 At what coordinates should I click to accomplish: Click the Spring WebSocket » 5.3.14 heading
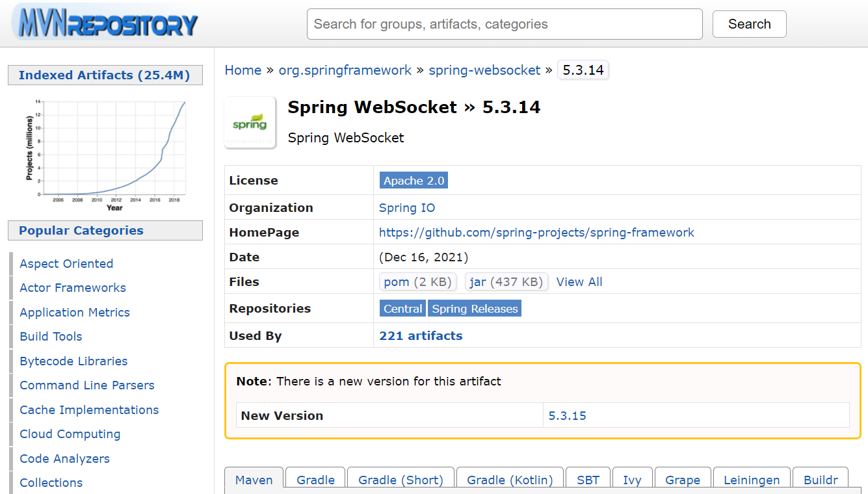click(414, 107)
